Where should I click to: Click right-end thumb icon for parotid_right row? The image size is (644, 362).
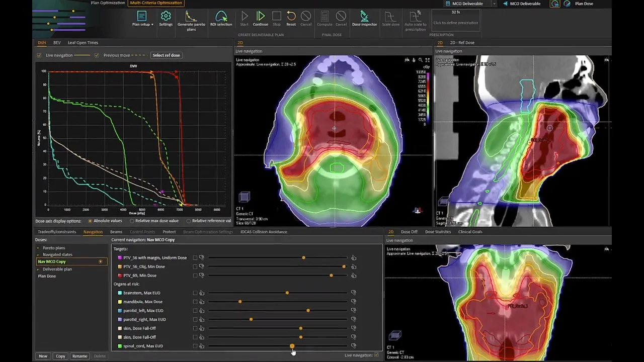[x=354, y=320]
